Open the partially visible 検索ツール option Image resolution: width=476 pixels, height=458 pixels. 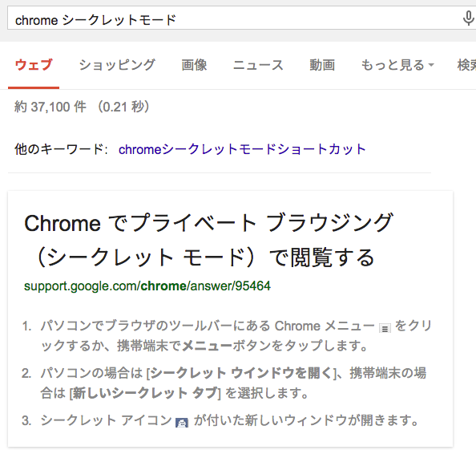[x=467, y=65]
